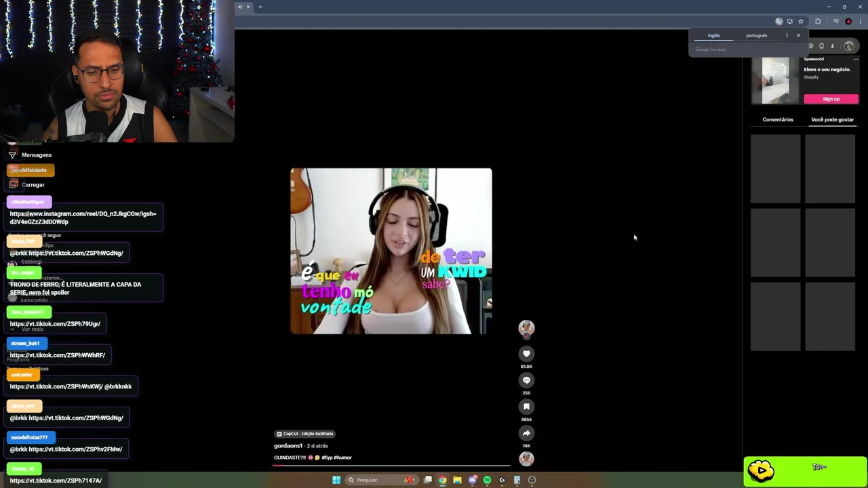Image resolution: width=868 pixels, height=488 pixels.
Task: Click the Sign up button on Shopify ad
Action: tap(831, 99)
